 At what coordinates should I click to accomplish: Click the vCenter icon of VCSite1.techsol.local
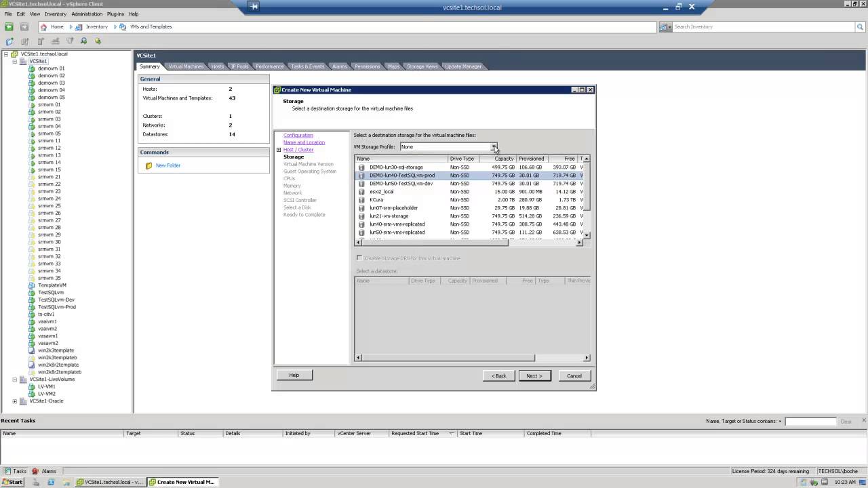click(14, 54)
